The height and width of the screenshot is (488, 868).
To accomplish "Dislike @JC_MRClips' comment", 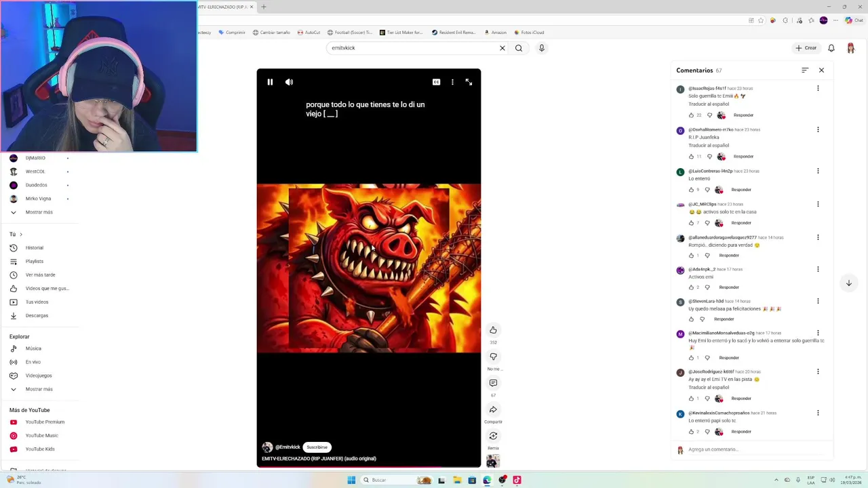I will point(707,223).
